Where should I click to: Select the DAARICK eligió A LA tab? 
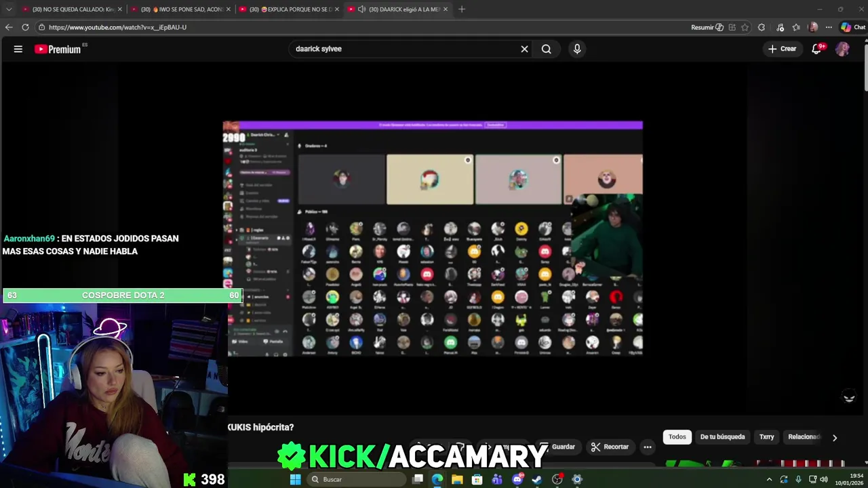399,9
